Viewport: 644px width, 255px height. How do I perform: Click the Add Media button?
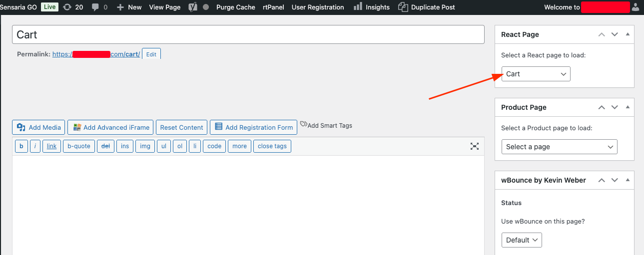(38, 127)
